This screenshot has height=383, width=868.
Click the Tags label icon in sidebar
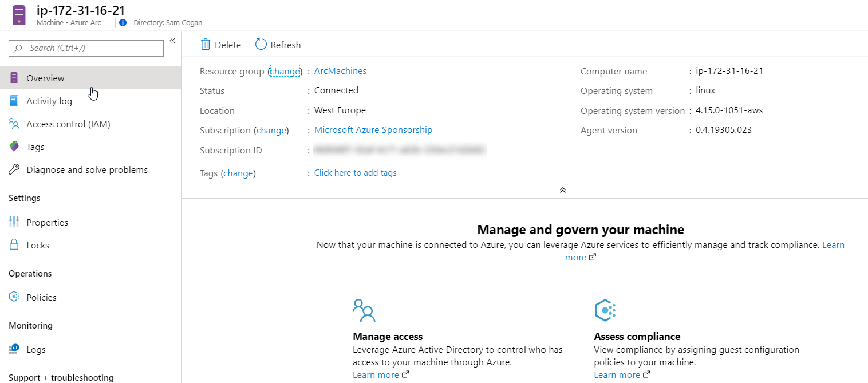click(14, 147)
